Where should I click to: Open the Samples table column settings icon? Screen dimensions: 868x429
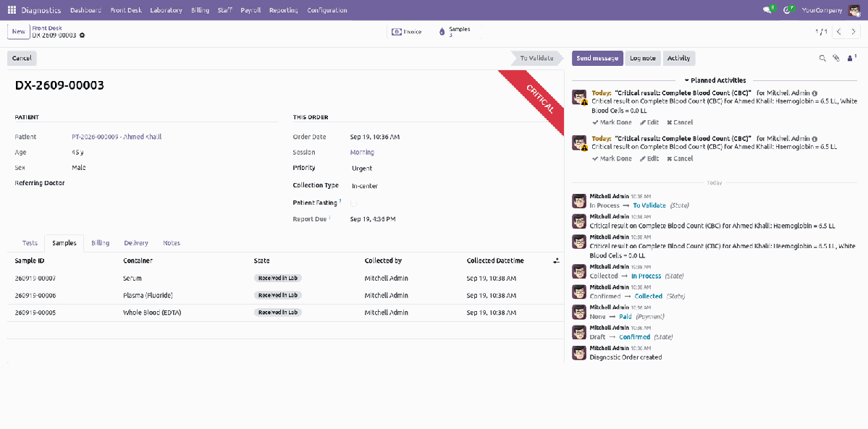point(556,260)
